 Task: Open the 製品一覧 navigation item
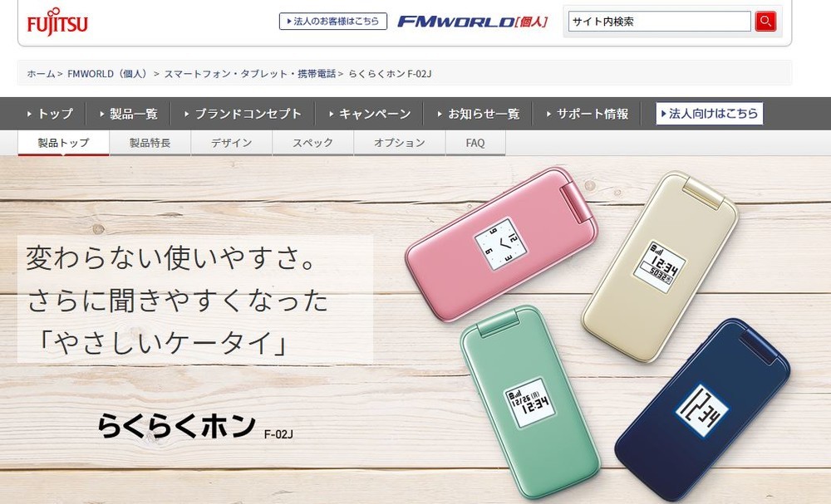pos(128,114)
